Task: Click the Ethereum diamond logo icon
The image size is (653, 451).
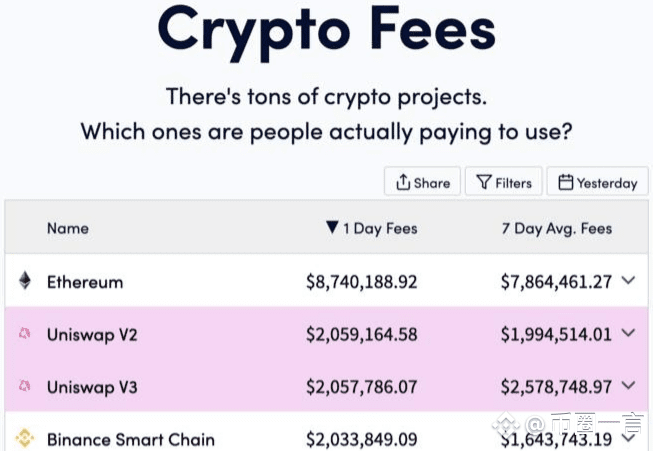Action: [25, 281]
